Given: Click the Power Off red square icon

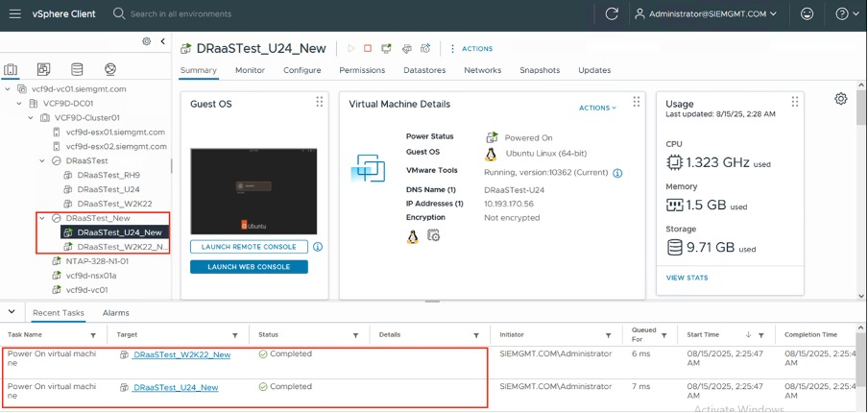Looking at the screenshot, I should [367, 48].
